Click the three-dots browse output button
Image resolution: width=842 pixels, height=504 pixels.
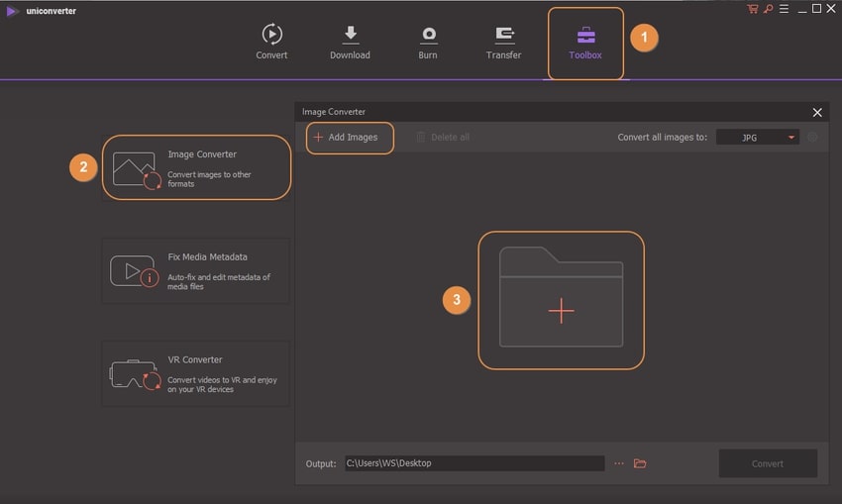[x=619, y=463]
